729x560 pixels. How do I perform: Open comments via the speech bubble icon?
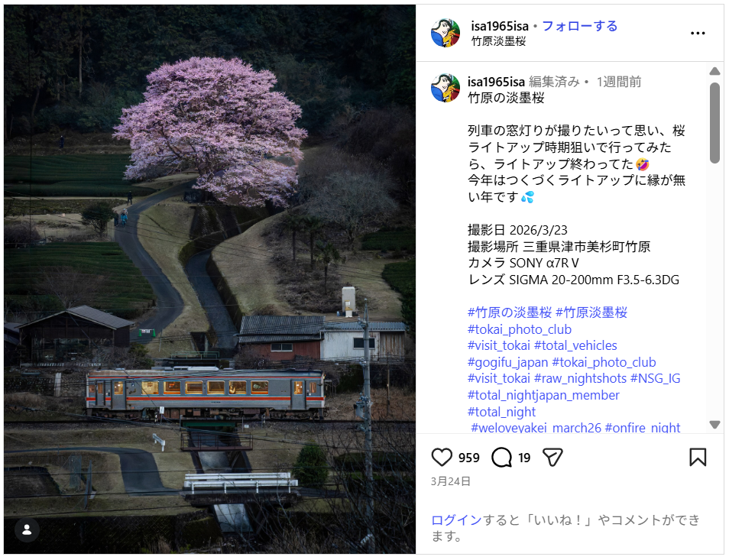501,458
